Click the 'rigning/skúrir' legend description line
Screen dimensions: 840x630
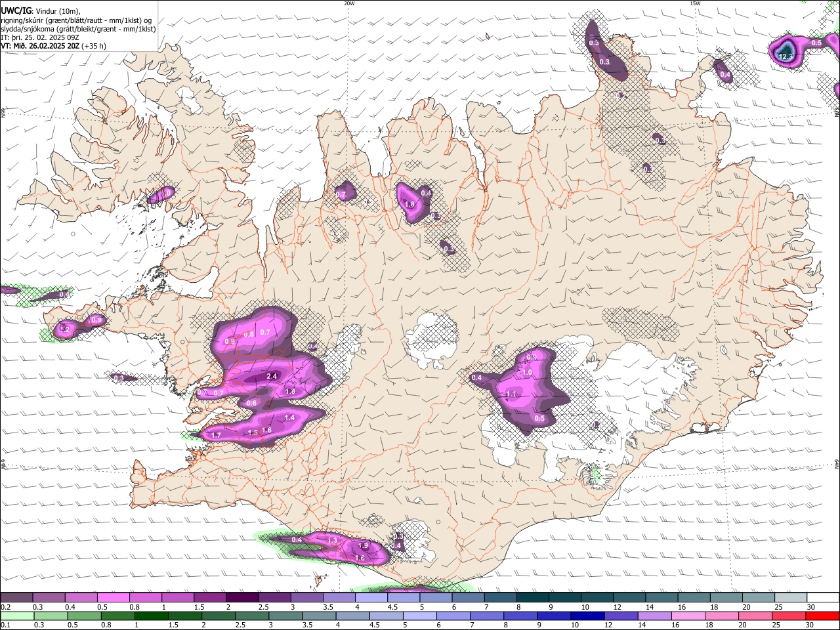tap(77, 20)
